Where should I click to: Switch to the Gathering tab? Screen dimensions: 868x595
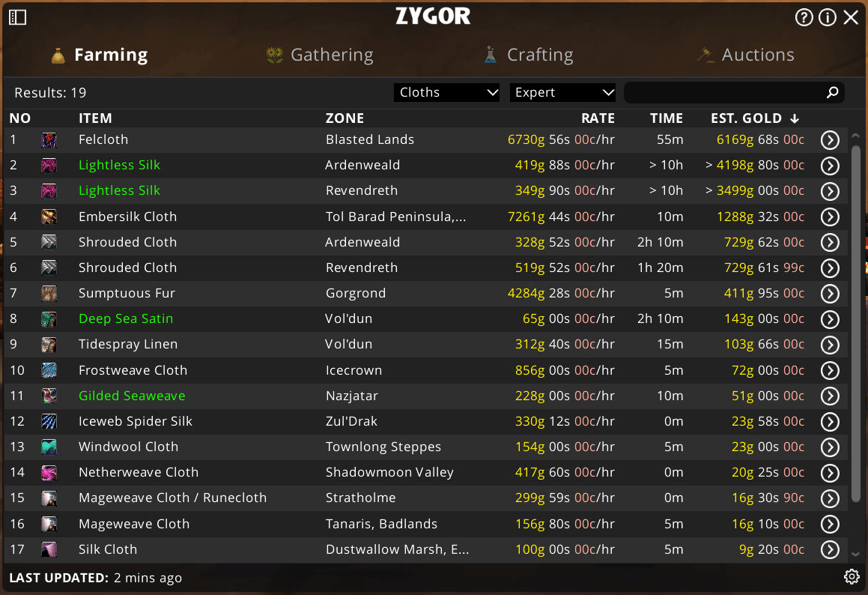(x=319, y=55)
